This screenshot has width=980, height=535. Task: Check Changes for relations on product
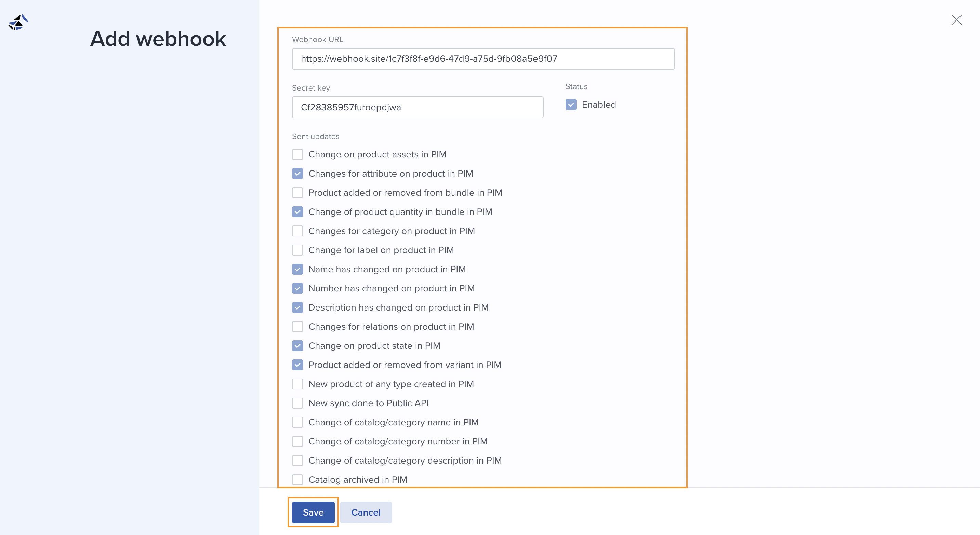coord(297,326)
